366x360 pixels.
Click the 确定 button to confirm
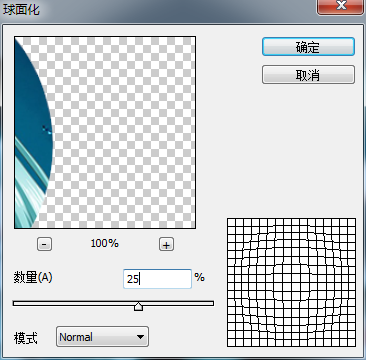pyautogui.click(x=308, y=47)
